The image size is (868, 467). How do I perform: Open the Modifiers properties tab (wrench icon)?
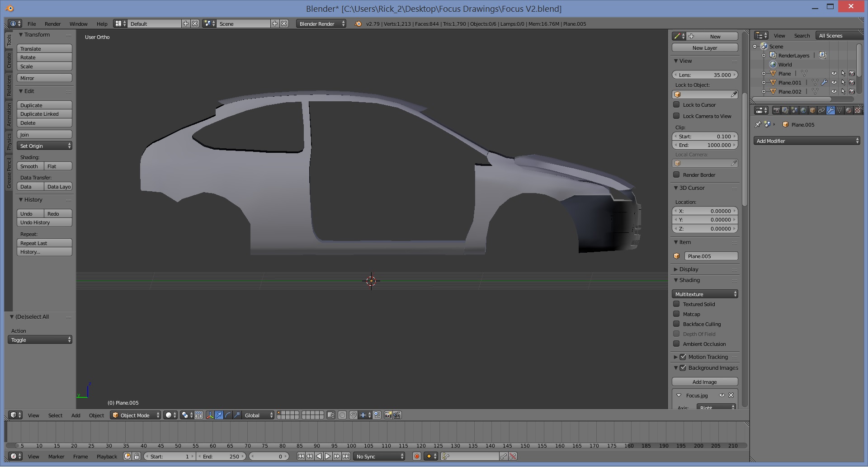[830, 110]
